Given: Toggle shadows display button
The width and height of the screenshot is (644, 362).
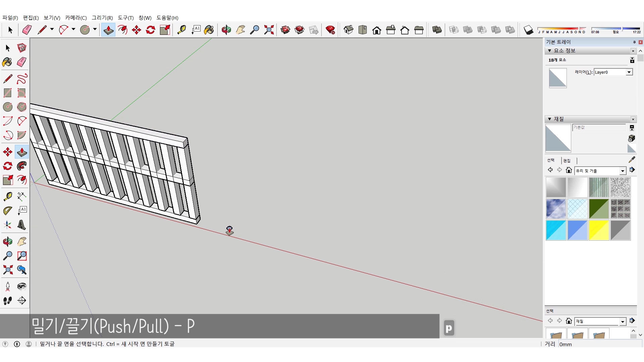Looking at the screenshot, I should click(x=528, y=30).
